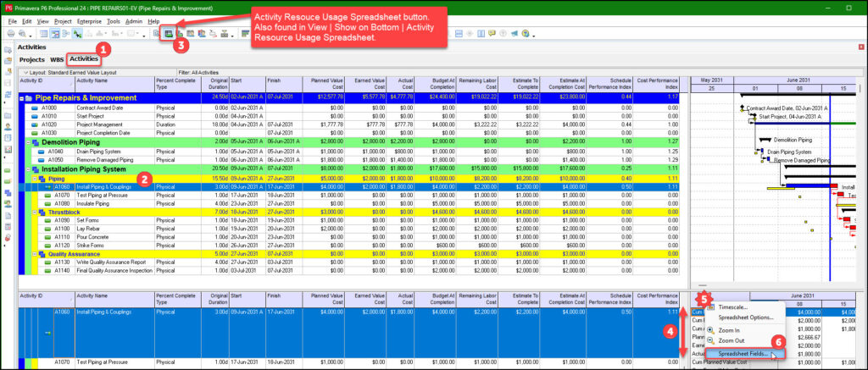This screenshot has width=868, height=370.
Task: Select the Activities tab
Action: point(84,58)
